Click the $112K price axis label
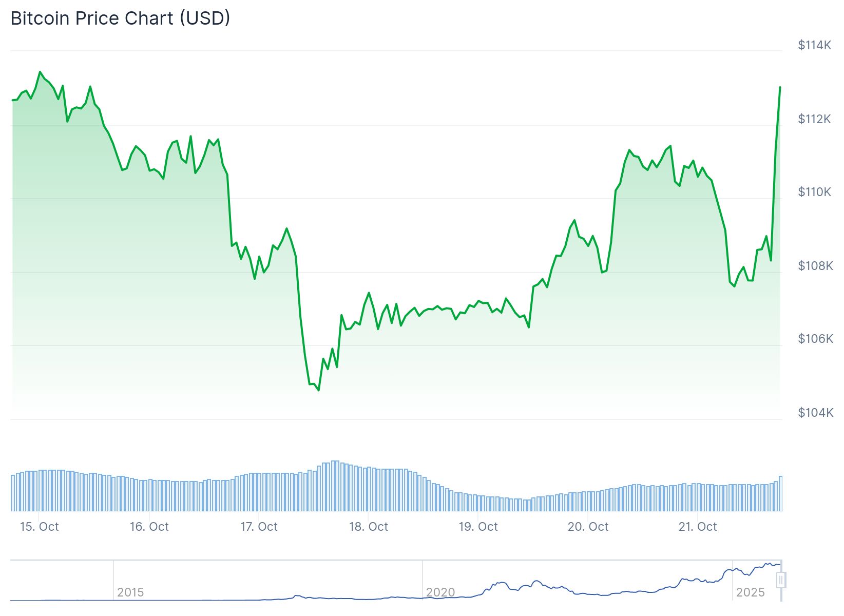Image resolution: width=844 pixels, height=616 pixels. click(814, 119)
